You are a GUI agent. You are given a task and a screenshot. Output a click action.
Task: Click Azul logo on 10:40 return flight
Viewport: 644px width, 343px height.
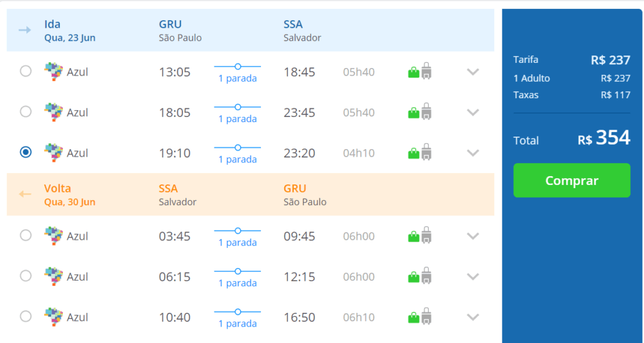click(53, 317)
